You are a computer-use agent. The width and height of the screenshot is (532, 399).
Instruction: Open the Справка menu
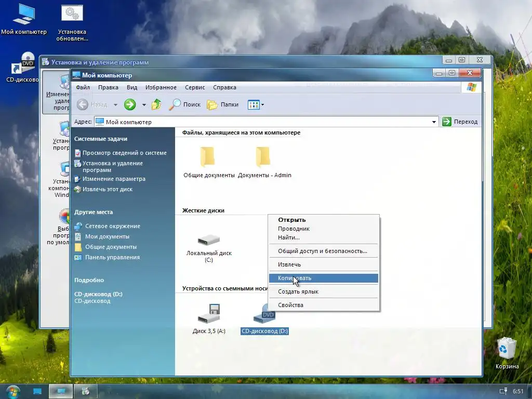pyautogui.click(x=224, y=87)
